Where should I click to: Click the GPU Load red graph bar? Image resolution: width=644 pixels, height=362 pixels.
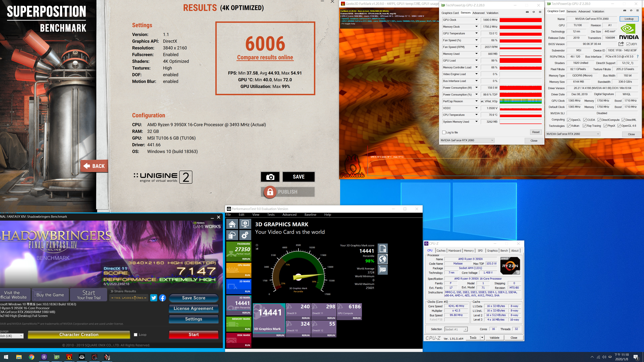(521, 61)
